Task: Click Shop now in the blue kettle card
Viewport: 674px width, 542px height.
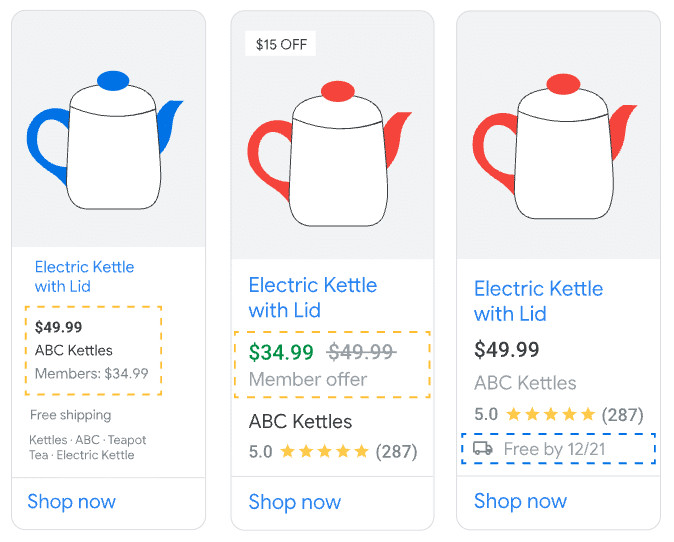Action: pyautogui.click(x=71, y=502)
